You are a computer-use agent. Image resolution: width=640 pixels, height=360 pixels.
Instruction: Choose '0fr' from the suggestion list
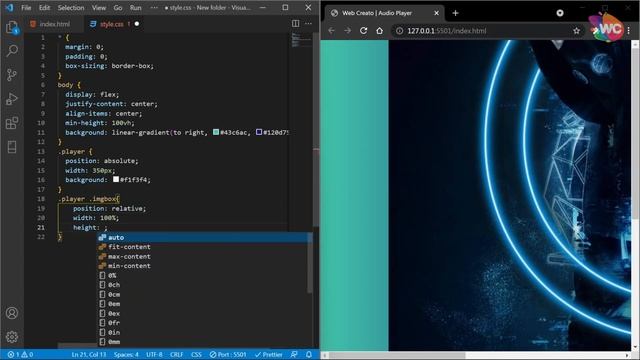click(204, 323)
